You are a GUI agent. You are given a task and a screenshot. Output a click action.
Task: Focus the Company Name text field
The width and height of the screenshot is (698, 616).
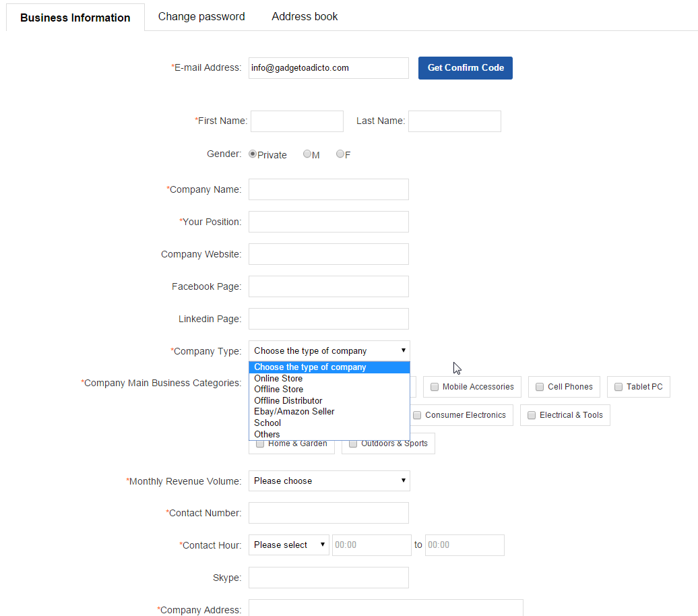coord(328,189)
